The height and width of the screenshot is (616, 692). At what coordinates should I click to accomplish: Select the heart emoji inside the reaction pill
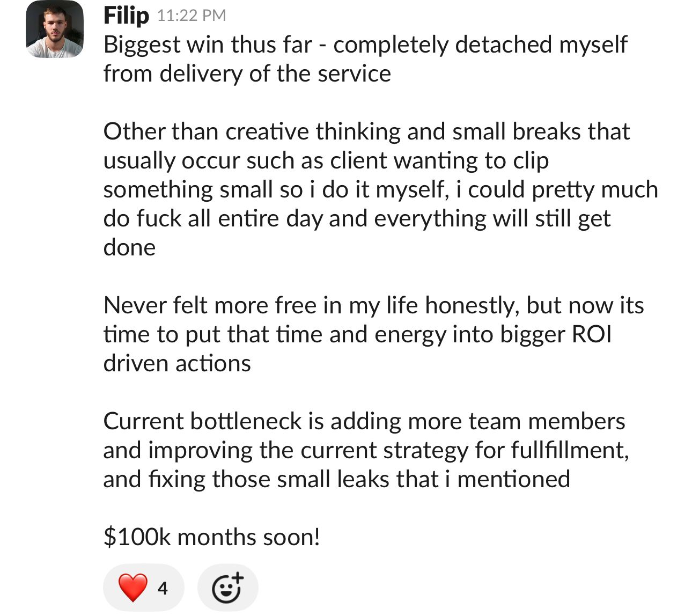132,588
